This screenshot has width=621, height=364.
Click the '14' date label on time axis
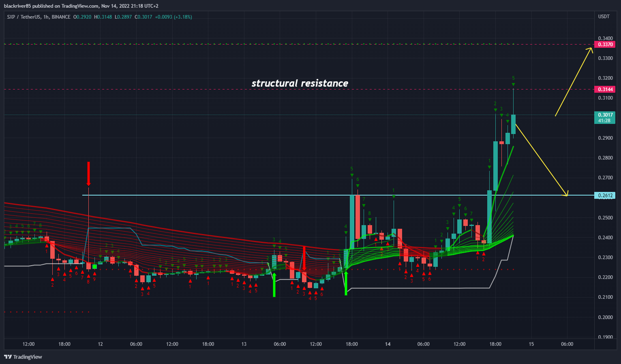pyautogui.click(x=388, y=344)
